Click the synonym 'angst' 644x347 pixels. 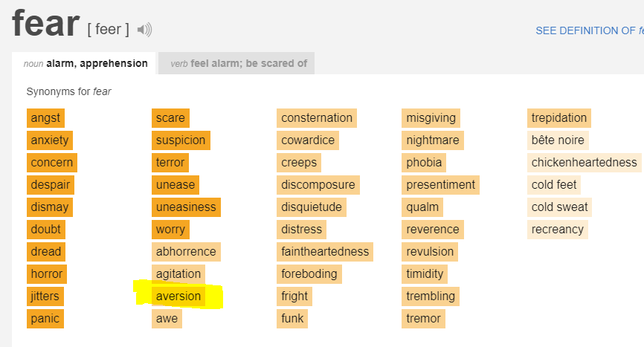45,118
